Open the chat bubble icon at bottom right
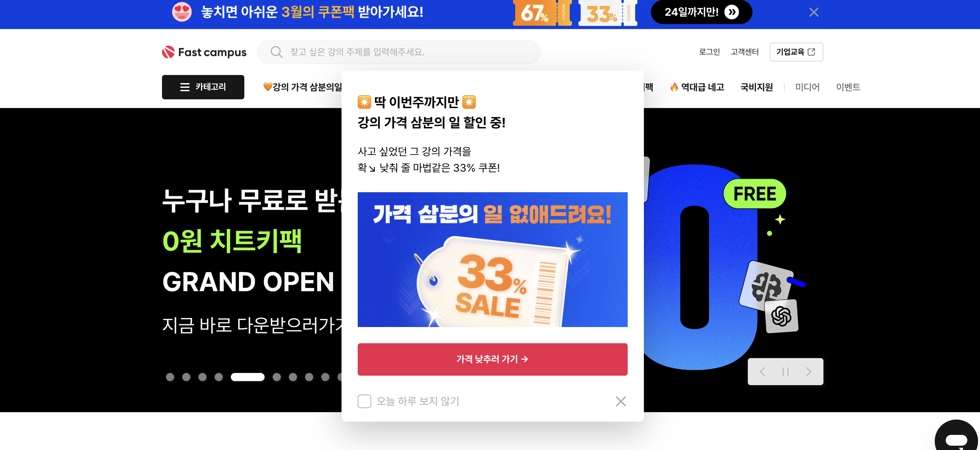Image resolution: width=980 pixels, height=450 pixels. [956, 438]
